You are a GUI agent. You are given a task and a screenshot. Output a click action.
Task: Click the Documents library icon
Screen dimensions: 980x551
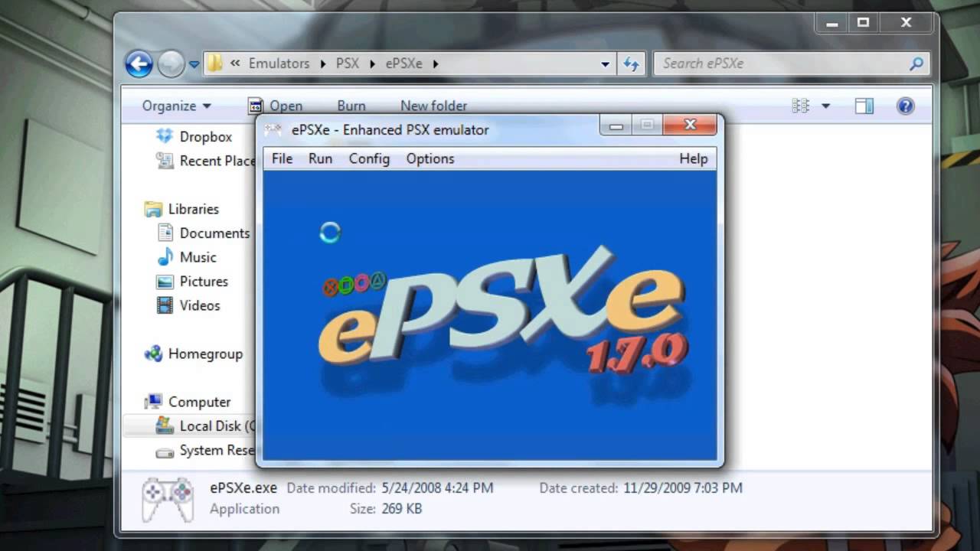165,233
